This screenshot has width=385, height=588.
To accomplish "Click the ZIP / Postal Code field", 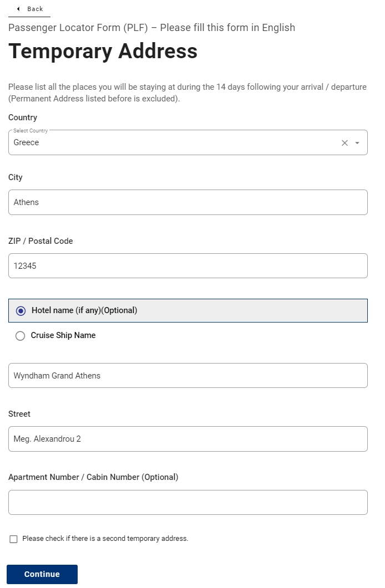I will 188,266.
